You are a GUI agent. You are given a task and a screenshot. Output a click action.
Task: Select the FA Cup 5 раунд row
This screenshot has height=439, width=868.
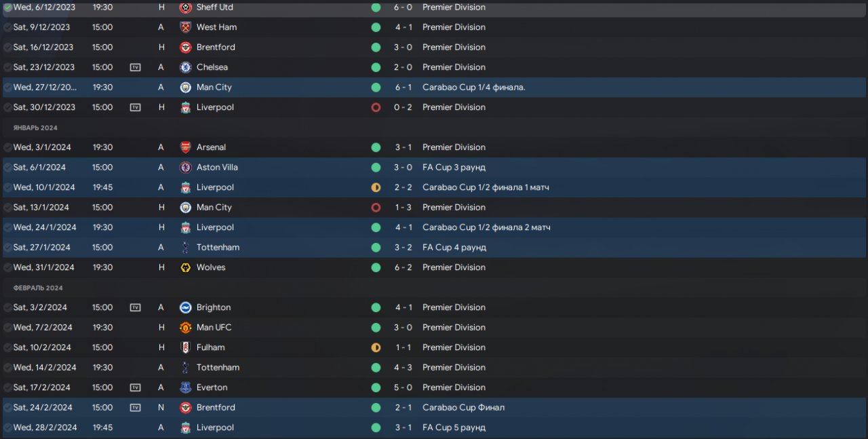pyautogui.click(x=434, y=427)
